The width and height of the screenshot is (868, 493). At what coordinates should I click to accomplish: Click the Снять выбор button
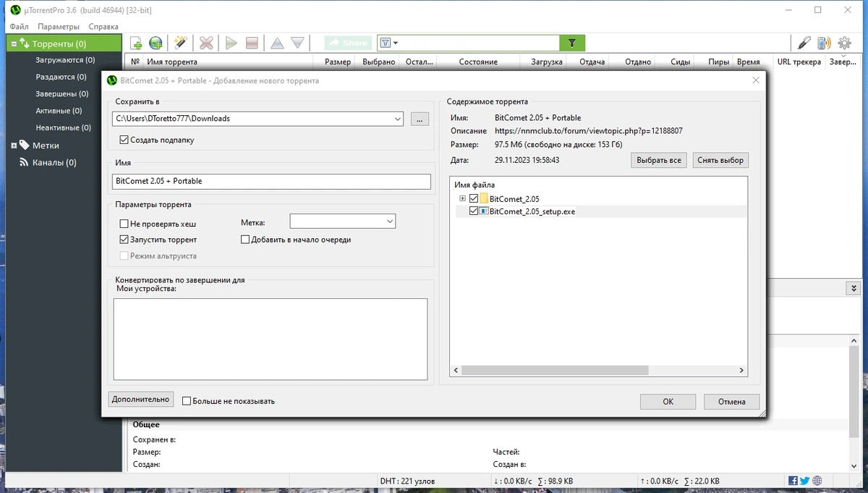point(720,160)
